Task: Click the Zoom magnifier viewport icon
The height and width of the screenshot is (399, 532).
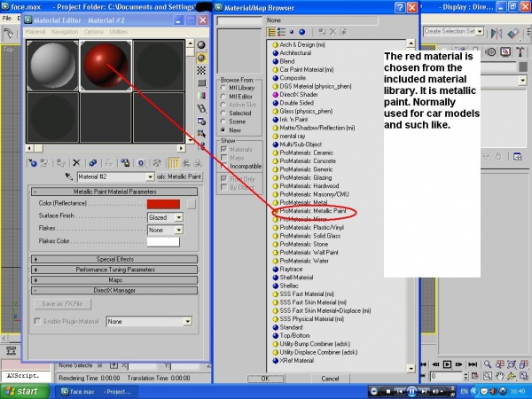Action: pos(487,364)
